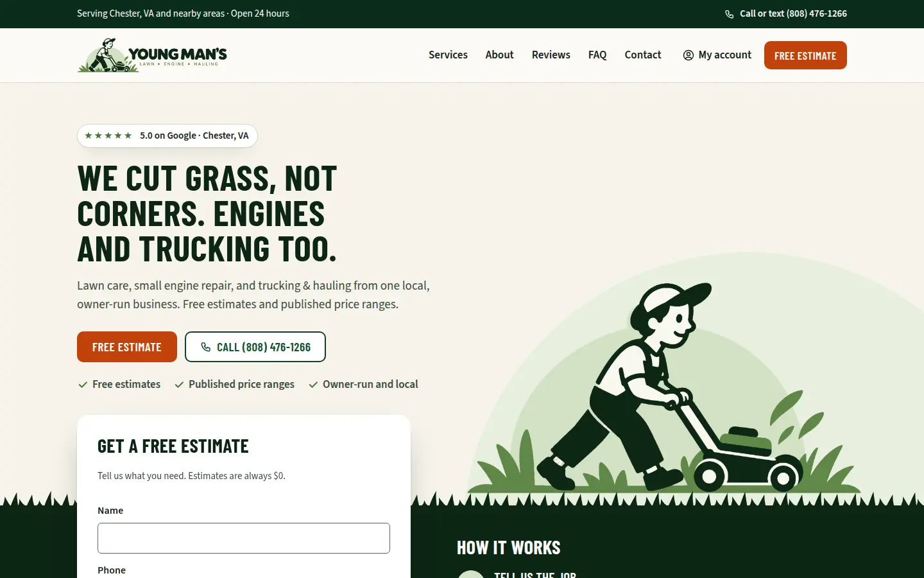
Task: Click the 'Serving Chester, VA and nearby areas' text
Action: pos(151,13)
